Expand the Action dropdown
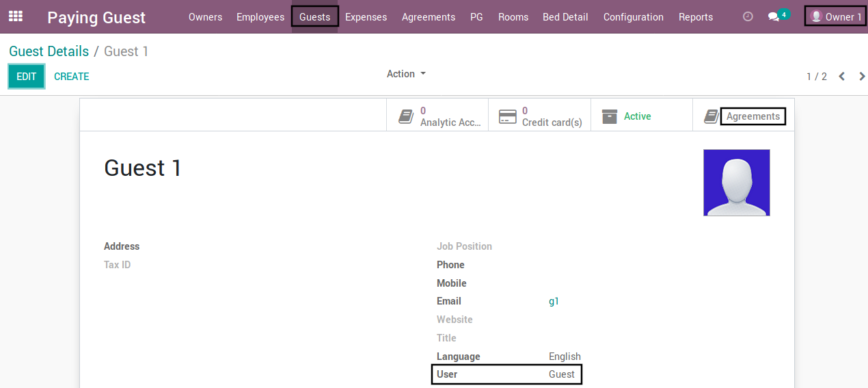 click(x=406, y=74)
